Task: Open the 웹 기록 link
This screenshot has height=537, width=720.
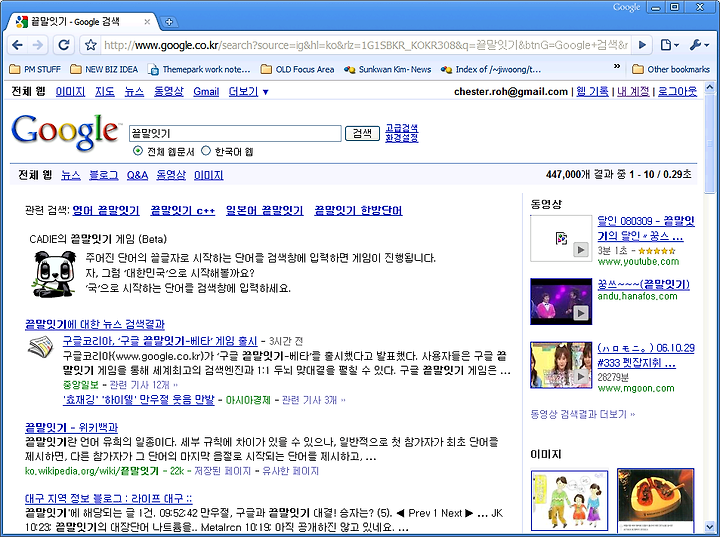Action: (592, 91)
